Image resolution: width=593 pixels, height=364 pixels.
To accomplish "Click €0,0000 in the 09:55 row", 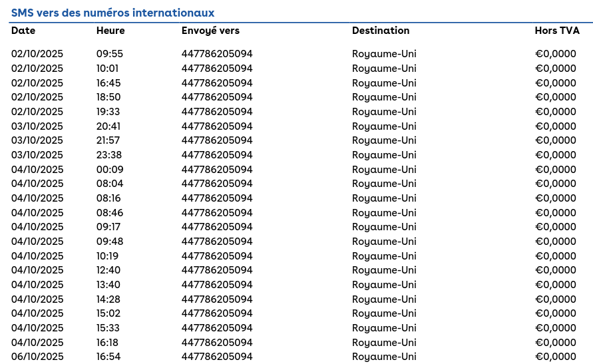I will [x=556, y=54].
